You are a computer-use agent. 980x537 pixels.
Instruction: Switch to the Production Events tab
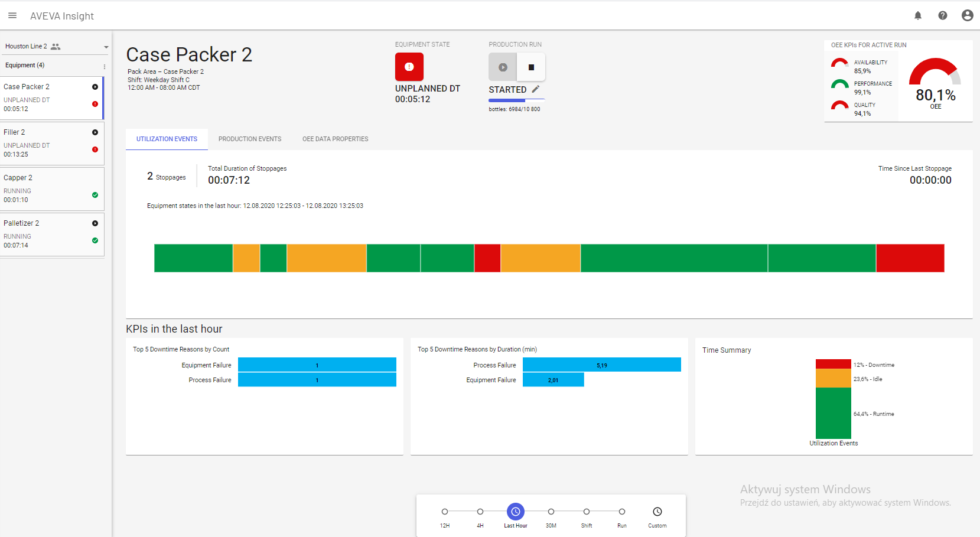click(250, 139)
